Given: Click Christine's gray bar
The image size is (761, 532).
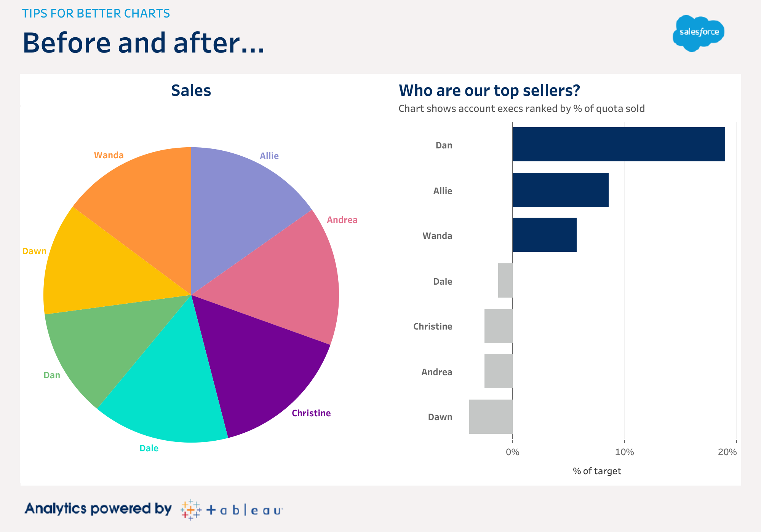Looking at the screenshot, I should [x=499, y=326].
